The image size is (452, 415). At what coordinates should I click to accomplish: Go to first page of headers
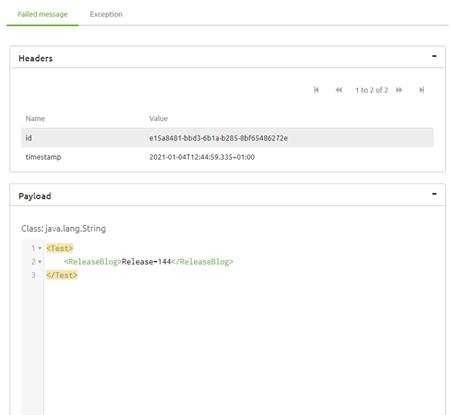pyautogui.click(x=316, y=90)
